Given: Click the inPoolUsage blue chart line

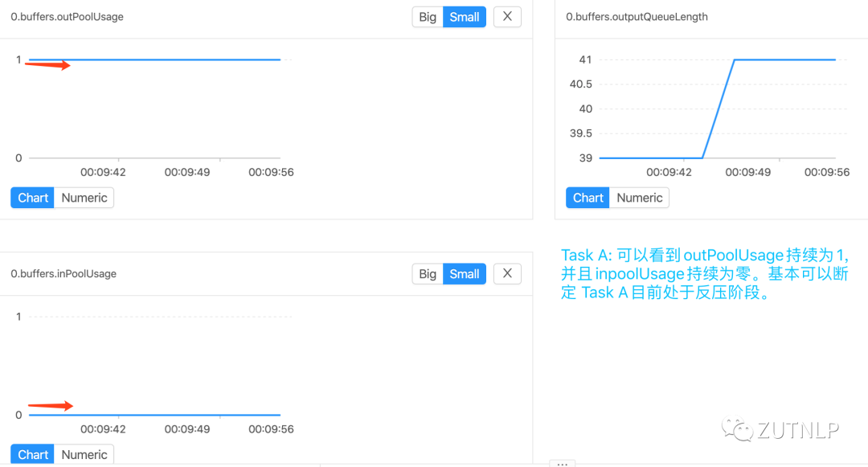Looking at the screenshot, I should pos(155,415).
